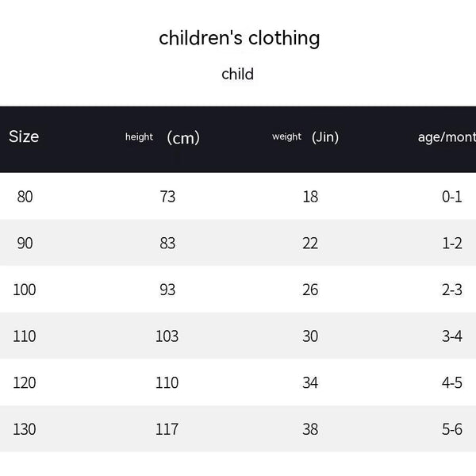This screenshot has width=476, height=476.
Task: Click the height value 73
Action: pos(167,197)
